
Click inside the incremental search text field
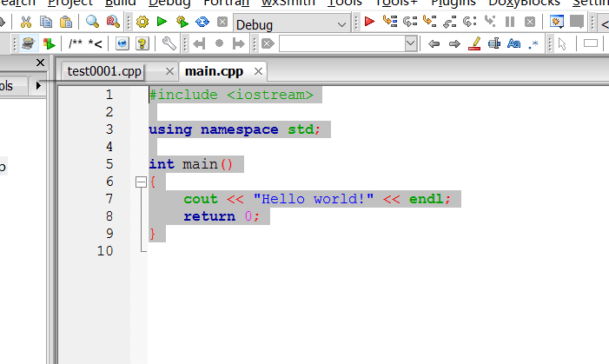pyautogui.click(x=341, y=43)
